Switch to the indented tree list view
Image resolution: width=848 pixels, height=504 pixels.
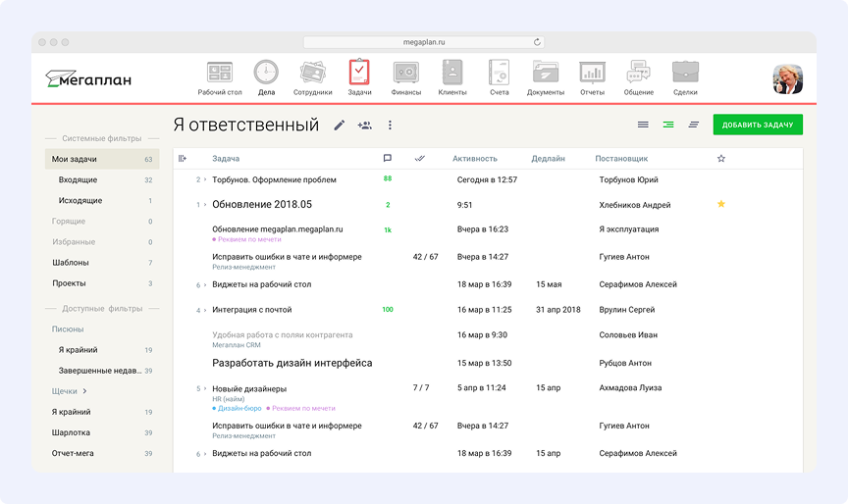coord(668,126)
